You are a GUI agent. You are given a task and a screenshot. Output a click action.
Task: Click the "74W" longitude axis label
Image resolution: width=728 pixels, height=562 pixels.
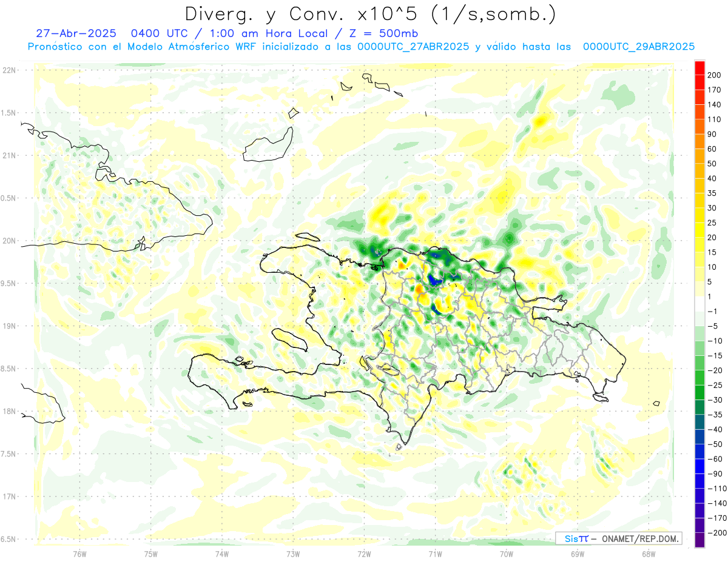tap(222, 554)
